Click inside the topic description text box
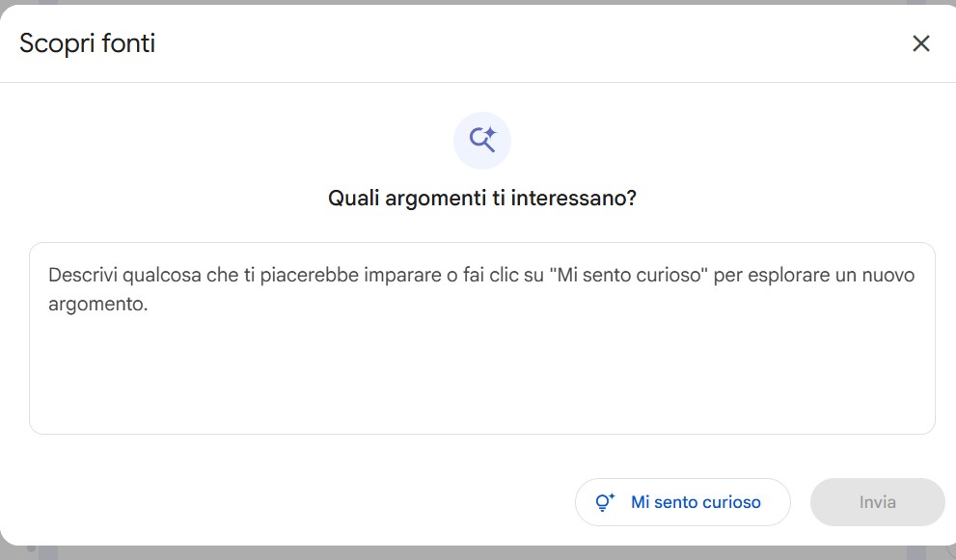This screenshot has width=956, height=560. pyautogui.click(x=482, y=337)
